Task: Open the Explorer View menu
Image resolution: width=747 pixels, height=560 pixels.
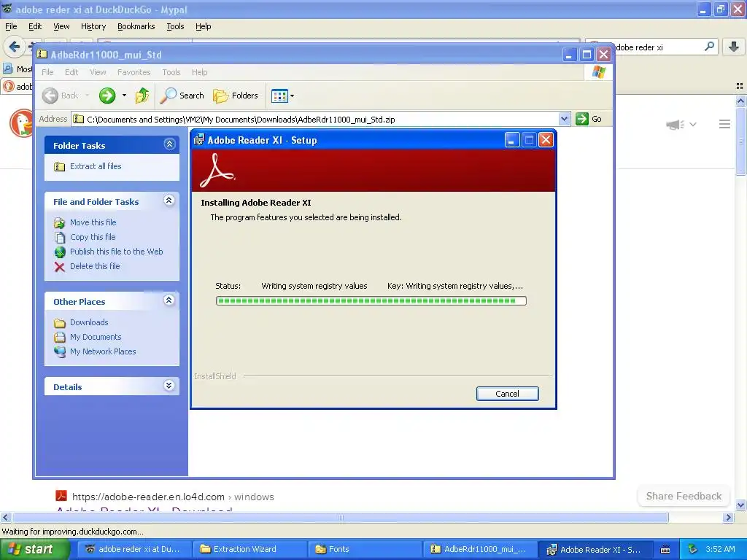Action: (x=98, y=72)
